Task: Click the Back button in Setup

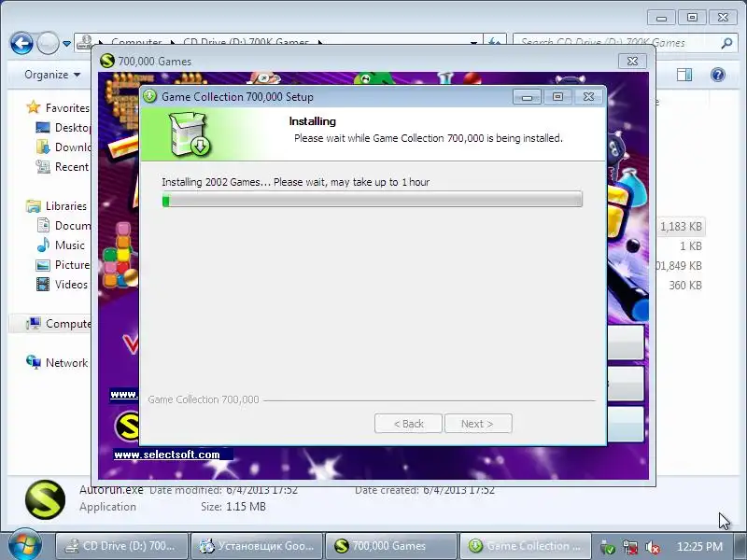Action: [x=408, y=424]
